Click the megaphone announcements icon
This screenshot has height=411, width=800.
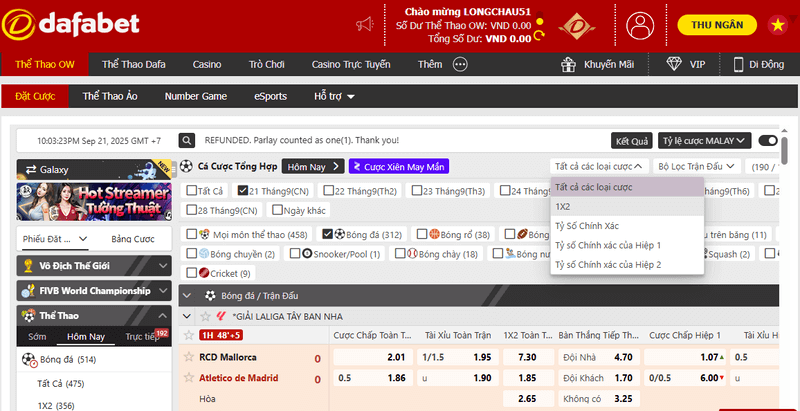pyautogui.click(x=365, y=24)
